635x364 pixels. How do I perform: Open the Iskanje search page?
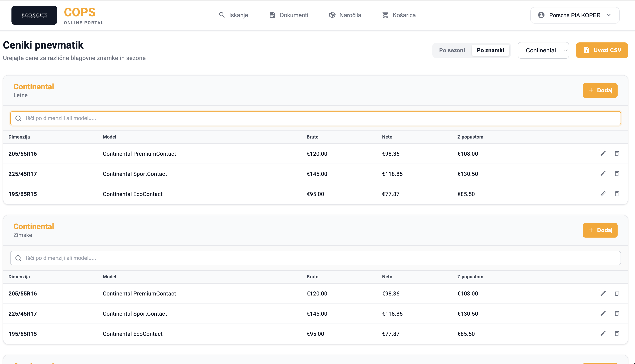(x=233, y=15)
